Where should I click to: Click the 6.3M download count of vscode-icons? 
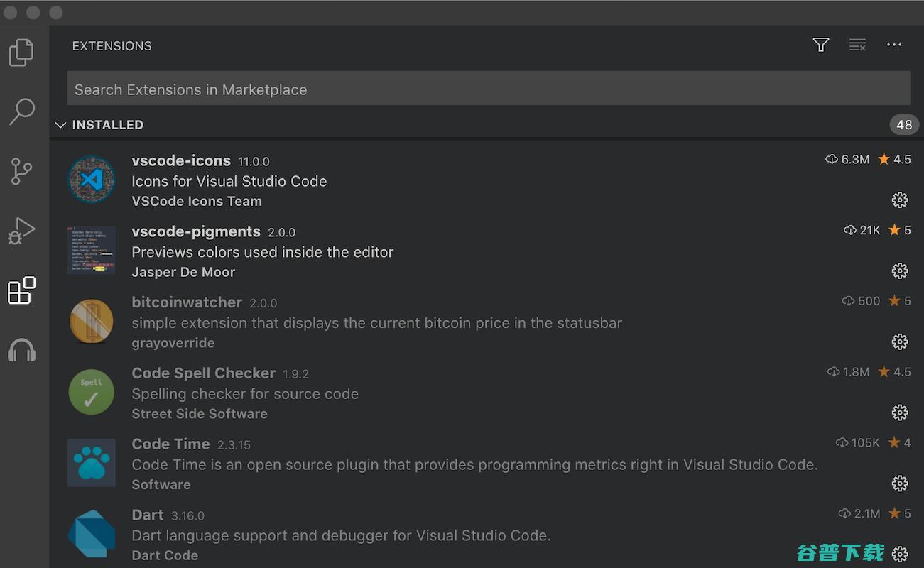(847, 159)
